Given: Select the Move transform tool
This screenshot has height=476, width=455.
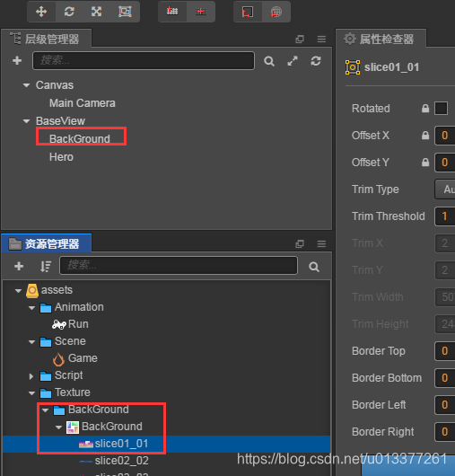Looking at the screenshot, I should [41, 12].
